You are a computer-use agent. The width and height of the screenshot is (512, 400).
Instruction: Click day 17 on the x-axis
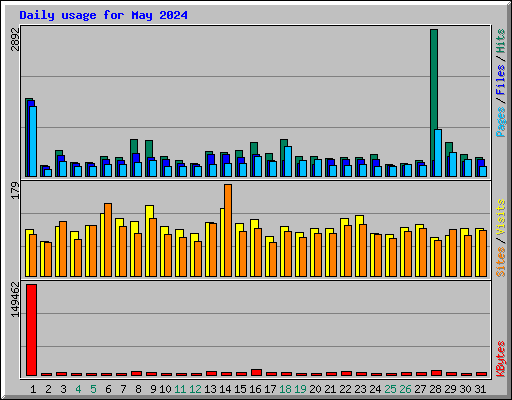pos(270,389)
